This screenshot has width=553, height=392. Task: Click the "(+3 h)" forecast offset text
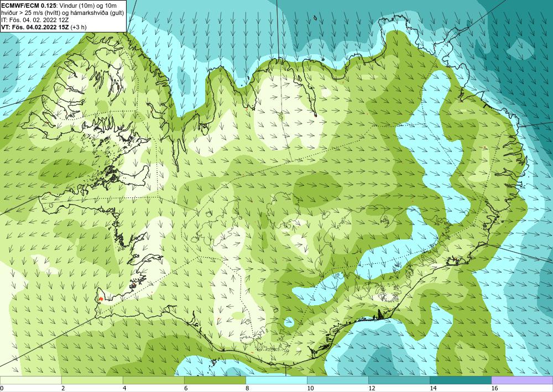click(x=79, y=27)
